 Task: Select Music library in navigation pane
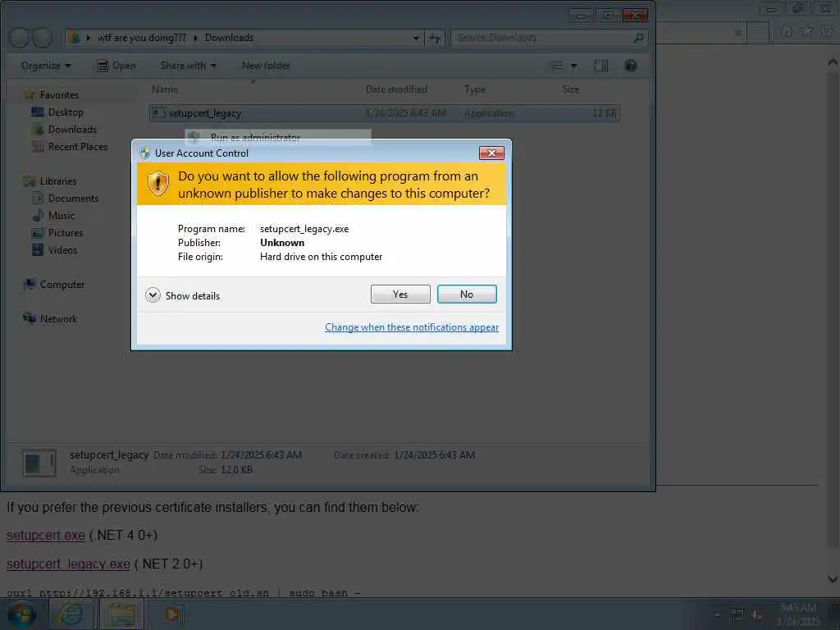tap(61, 216)
